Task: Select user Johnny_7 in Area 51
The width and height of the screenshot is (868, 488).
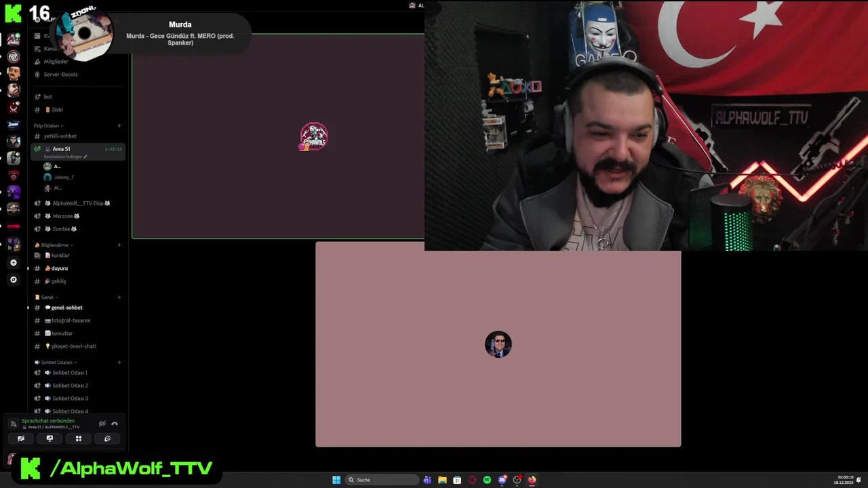Action: pyautogui.click(x=64, y=178)
